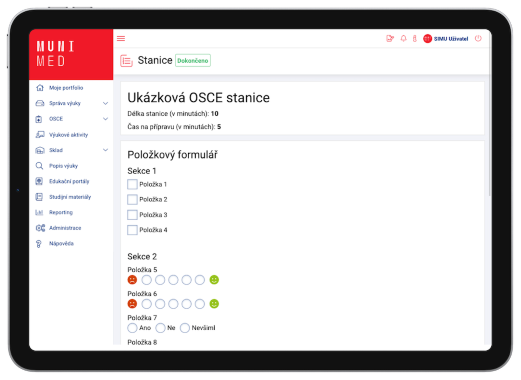The width and height of the screenshot is (521, 380).
Task: Open the edit note icon in header
Action: (390, 39)
